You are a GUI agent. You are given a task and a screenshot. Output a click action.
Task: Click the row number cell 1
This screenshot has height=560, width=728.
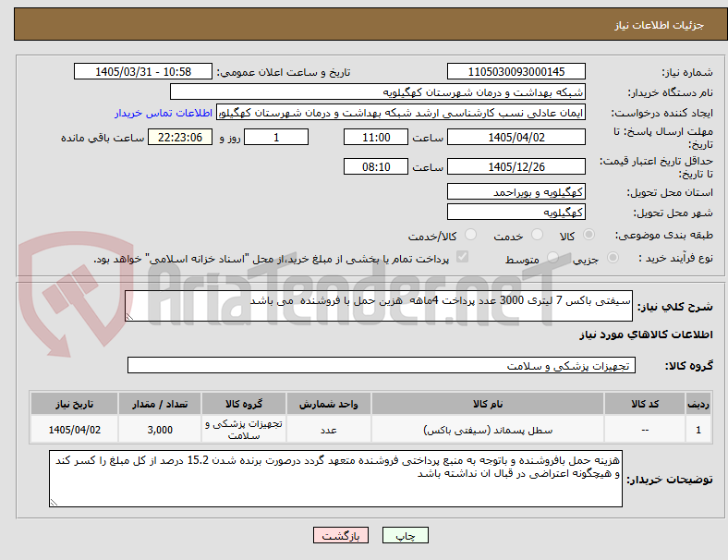point(698,430)
